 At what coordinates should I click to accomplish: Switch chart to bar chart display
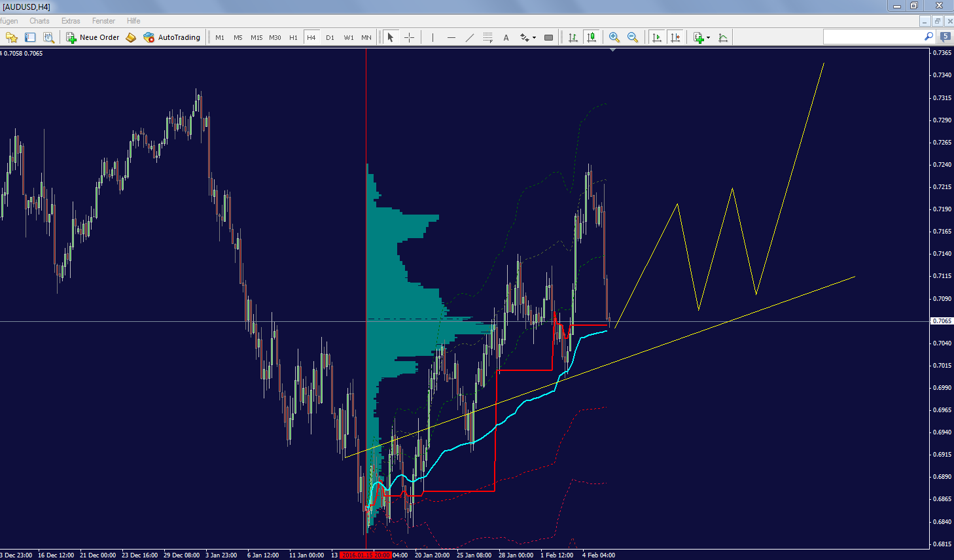573,37
